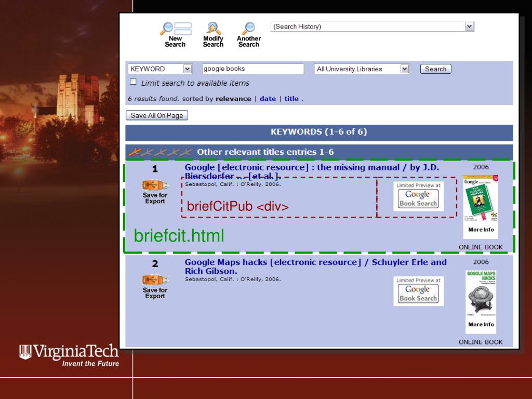Screen dimensions: 532x399
Task: Open Google Maps hacks title link
Action: (x=315, y=267)
